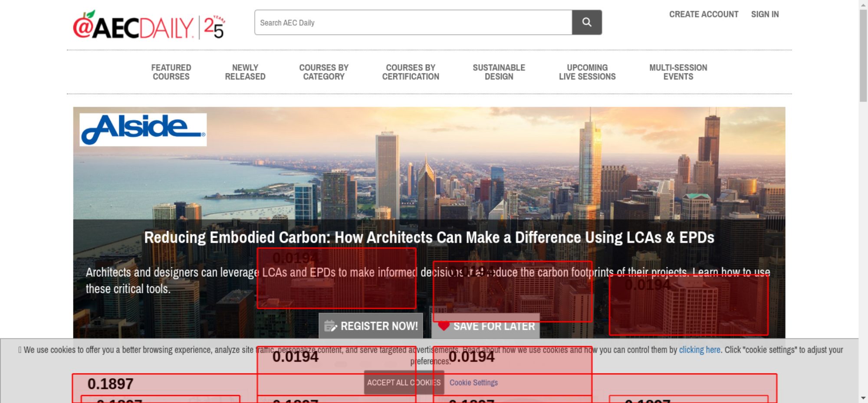
Task: Open Multi-Session Events page
Action: point(678,72)
